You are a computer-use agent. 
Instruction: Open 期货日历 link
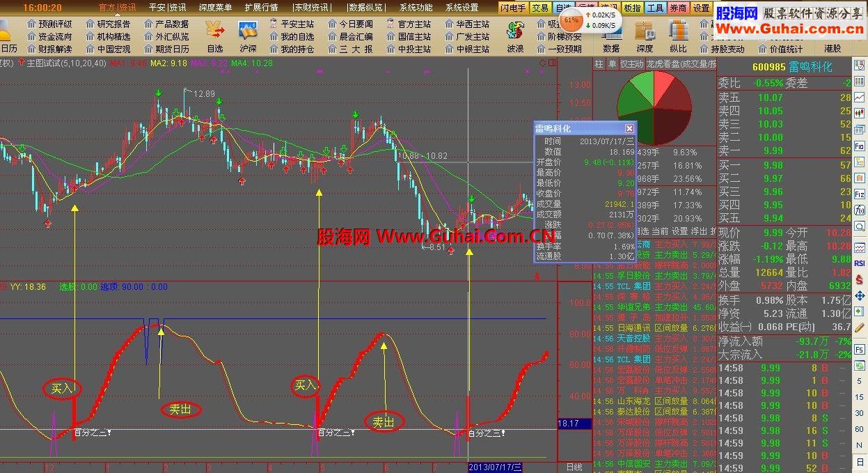coord(167,49)
